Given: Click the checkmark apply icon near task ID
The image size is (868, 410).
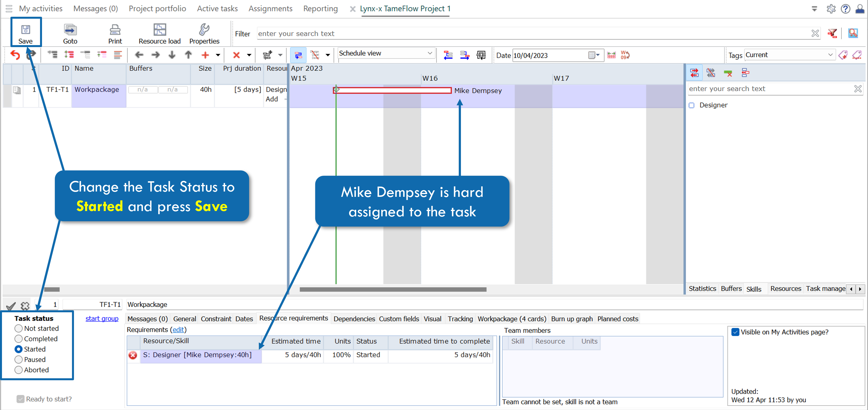Looking at the screenshot, I should (x=11, y=306).
